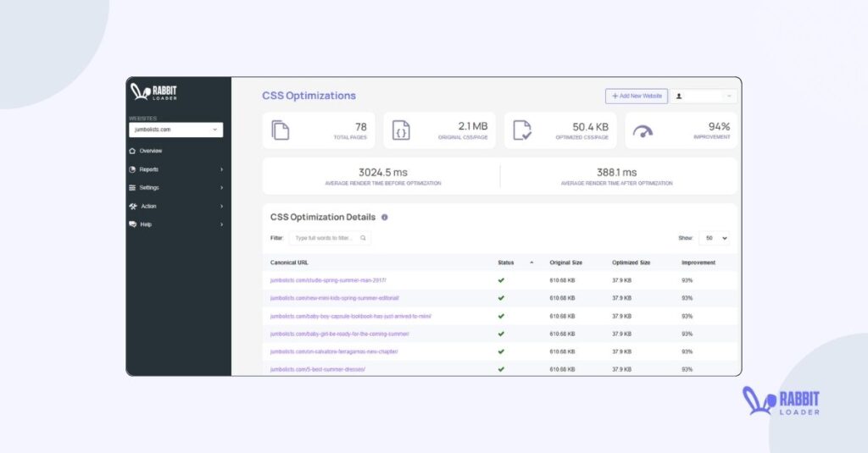Click the magnifier icon in the filter box

(x=363, y=238)
